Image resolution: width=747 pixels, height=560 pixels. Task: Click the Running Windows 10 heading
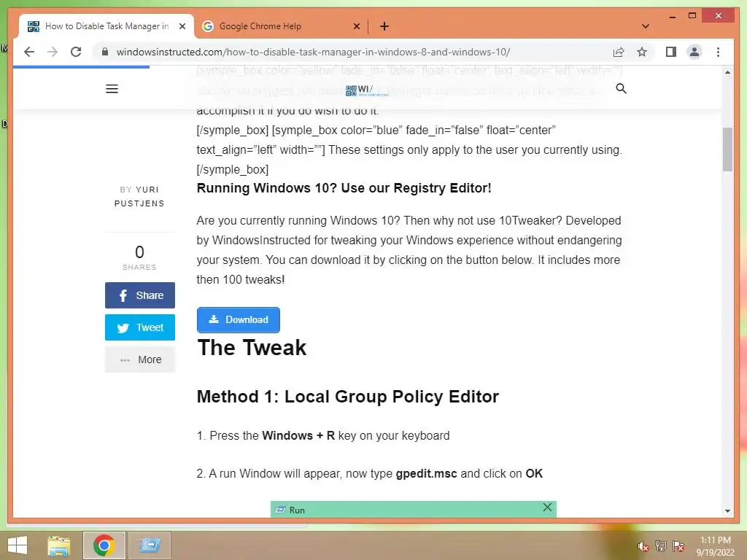coord(344,188)
